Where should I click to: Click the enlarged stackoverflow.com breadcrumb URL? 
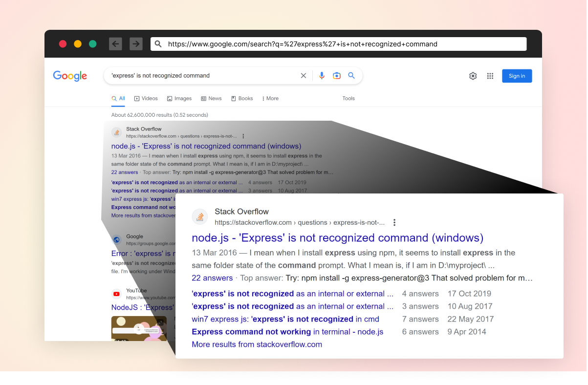[x=300, y=223]
